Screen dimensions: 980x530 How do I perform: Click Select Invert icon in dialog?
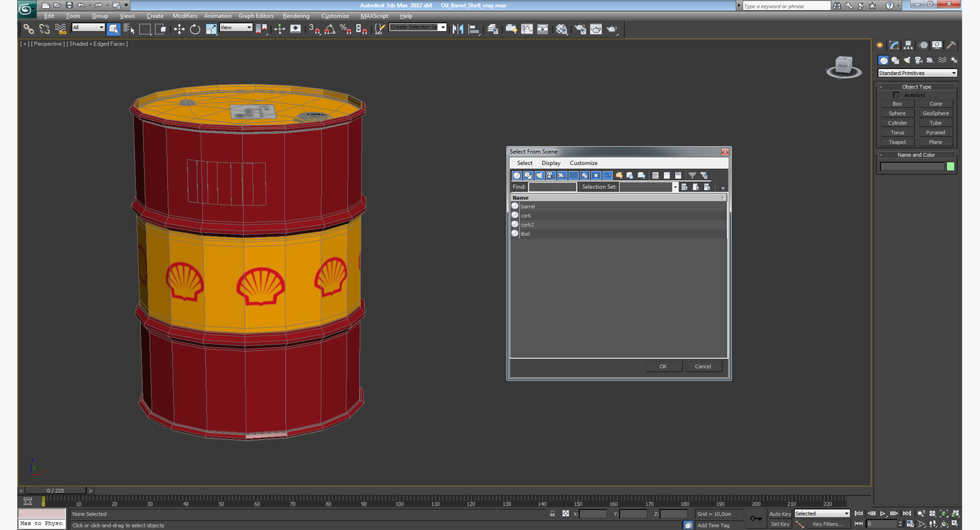678,176
